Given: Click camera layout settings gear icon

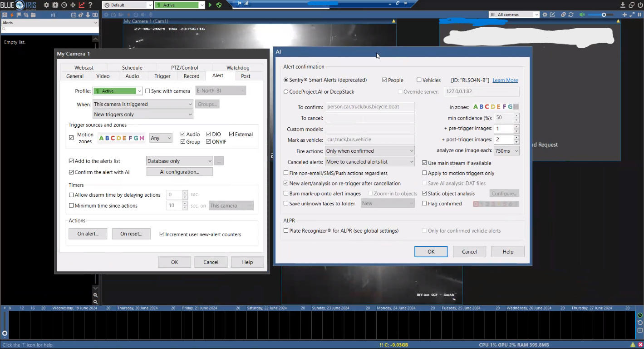Looking at the screenshot, I should (545, 15).
